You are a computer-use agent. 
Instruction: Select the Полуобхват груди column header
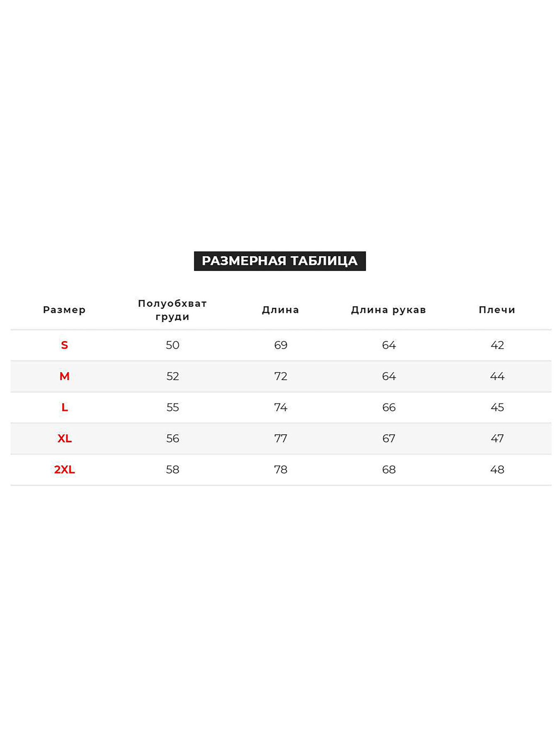172,310
